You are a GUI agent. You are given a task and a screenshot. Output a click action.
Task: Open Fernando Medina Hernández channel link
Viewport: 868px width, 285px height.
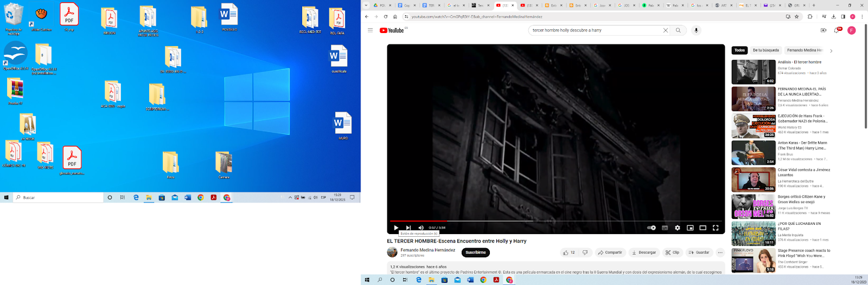428,250
